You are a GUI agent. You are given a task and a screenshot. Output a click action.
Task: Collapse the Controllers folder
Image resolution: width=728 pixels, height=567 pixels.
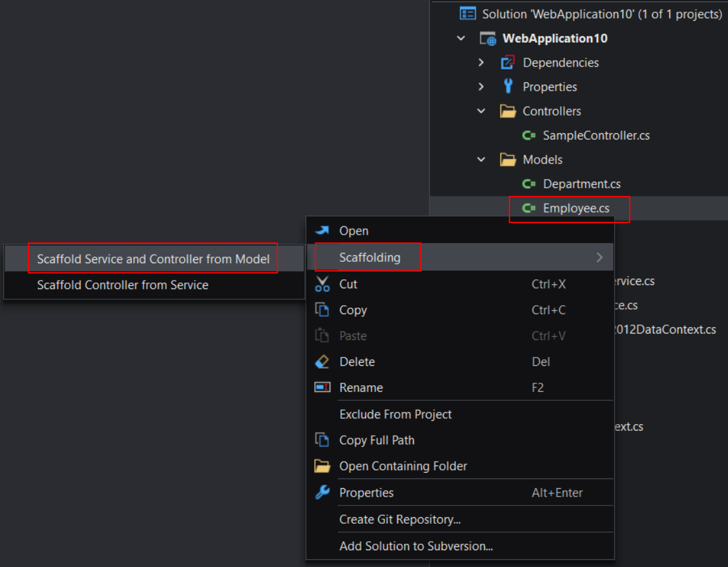point(481,111)
